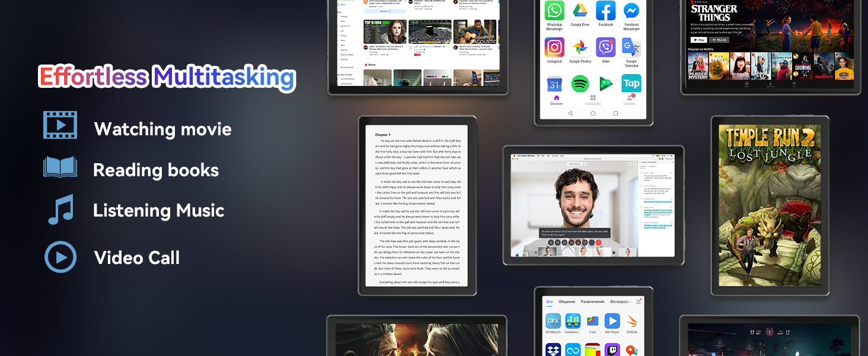Open the Google Translate app

pos(631,47)
